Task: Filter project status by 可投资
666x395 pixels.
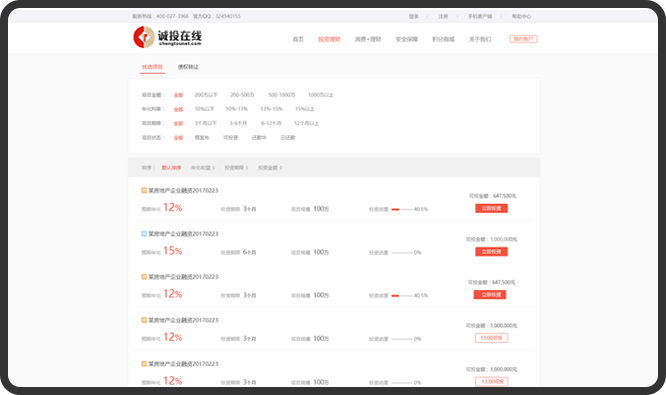Action: coord(231,138)
